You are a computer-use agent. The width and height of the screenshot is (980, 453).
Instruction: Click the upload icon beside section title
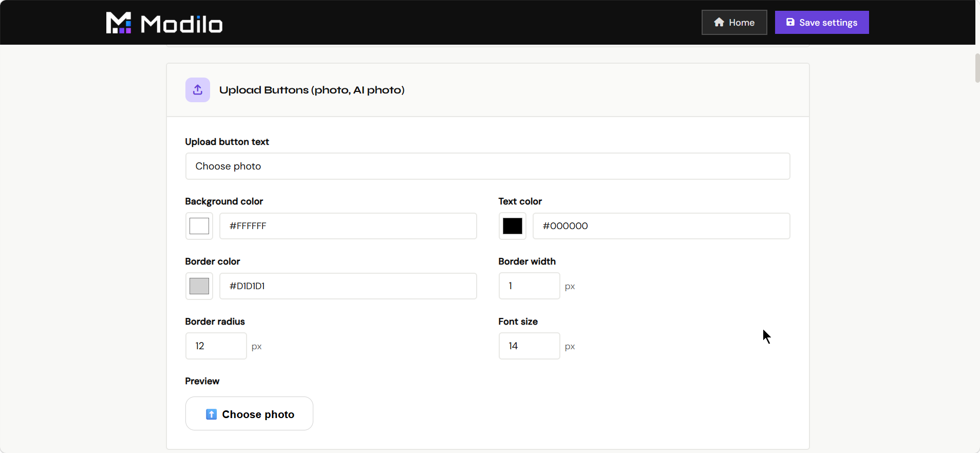coord(198,90)
